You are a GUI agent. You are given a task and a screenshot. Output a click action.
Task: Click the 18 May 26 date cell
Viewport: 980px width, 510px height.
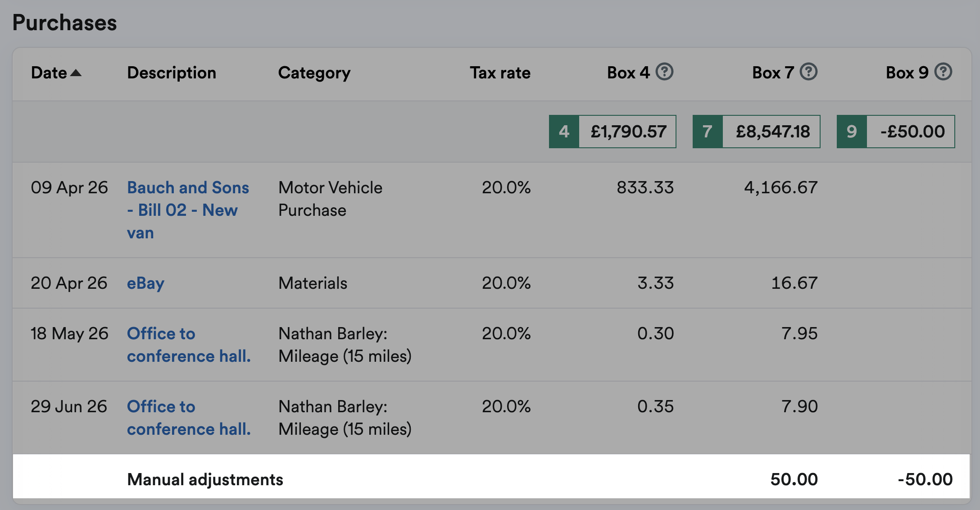(69, 333)
